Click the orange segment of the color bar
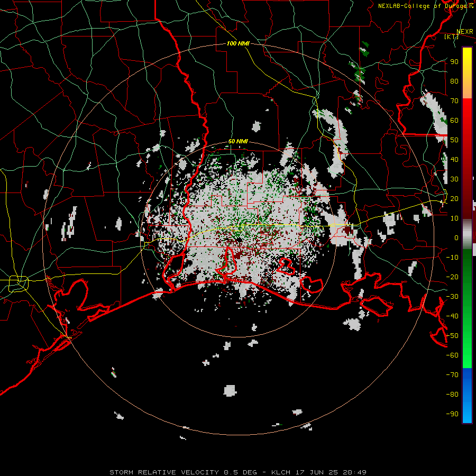476x476 pixels. click(x=467, y=90)
